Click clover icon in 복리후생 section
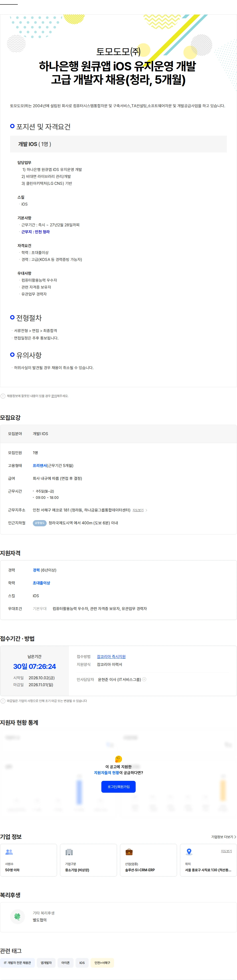 coord(17,916)
